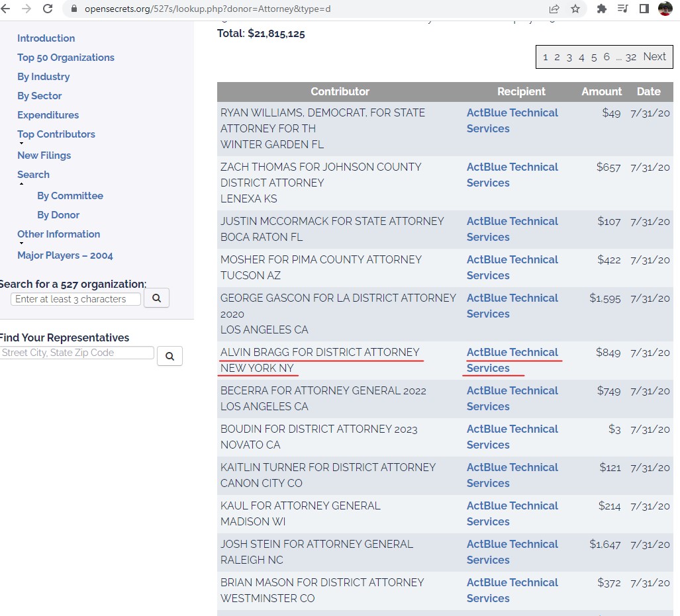This screenshot has height=616, width=680.
Task: Open the Introduction sidebar link
Action: pyautogui.click(x=46, y=38)
